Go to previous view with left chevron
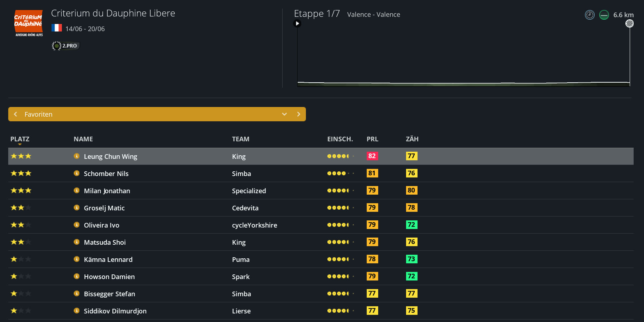 15,114
